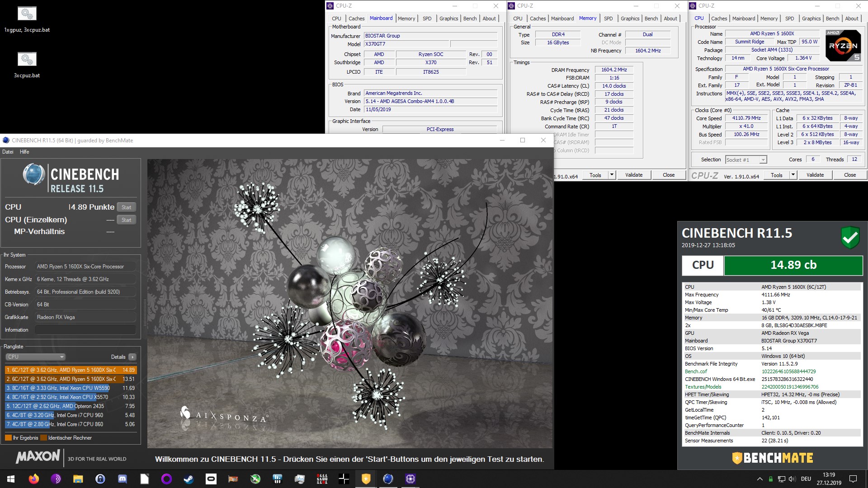Select rank 3 Xeon W5590 ranking entry

tap(71, 388)
